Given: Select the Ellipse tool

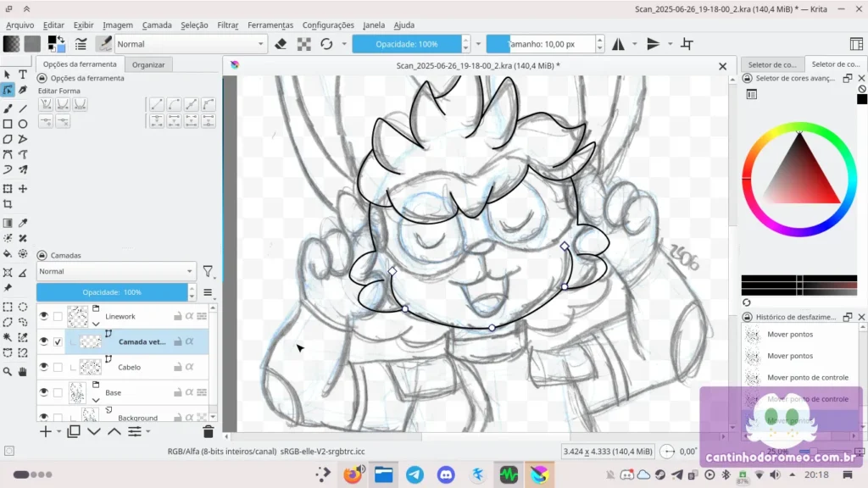Looking at the screenshot, I should 23,124.
